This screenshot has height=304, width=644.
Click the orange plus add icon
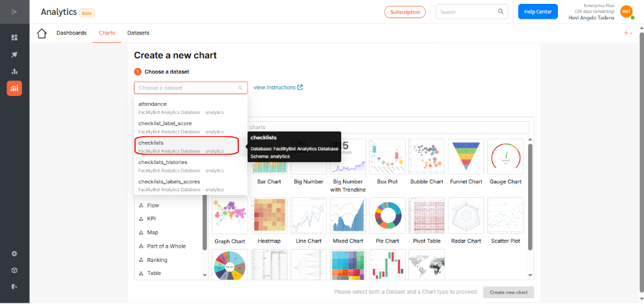(627, 33)
